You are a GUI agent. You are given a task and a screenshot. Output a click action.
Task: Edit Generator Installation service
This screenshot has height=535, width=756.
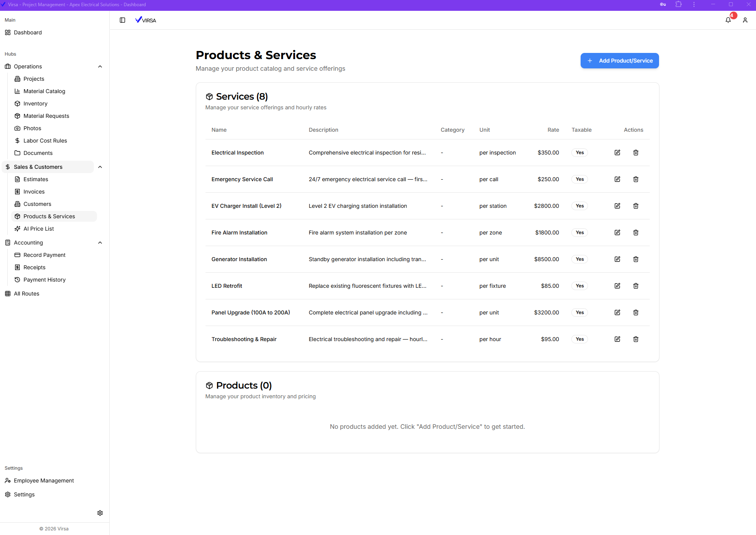click(617, 259)
